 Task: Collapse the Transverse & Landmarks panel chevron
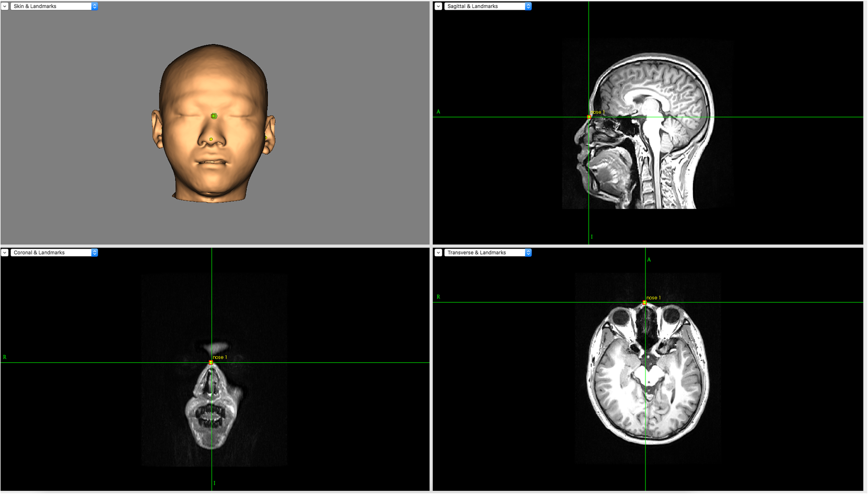tap(438, 253)
